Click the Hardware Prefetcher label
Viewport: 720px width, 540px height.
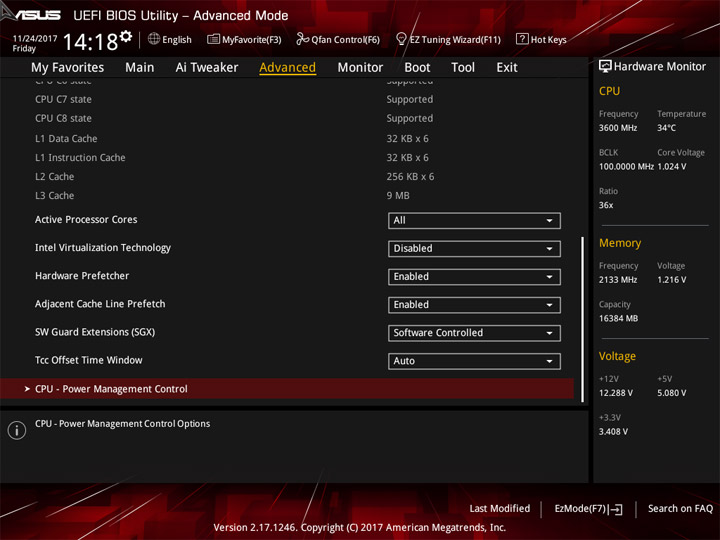tap(82, 276)
